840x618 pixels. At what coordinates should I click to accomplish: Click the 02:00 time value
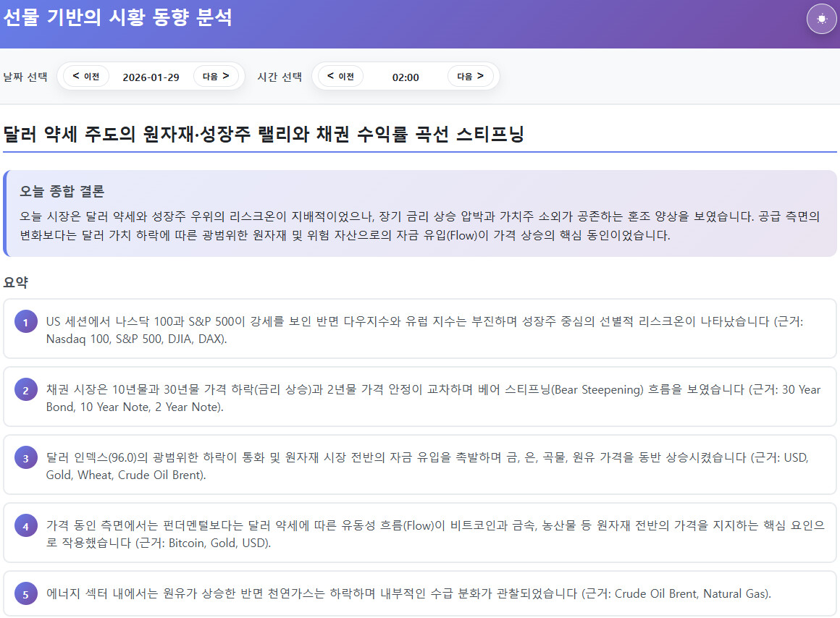(x=406, y=77)
